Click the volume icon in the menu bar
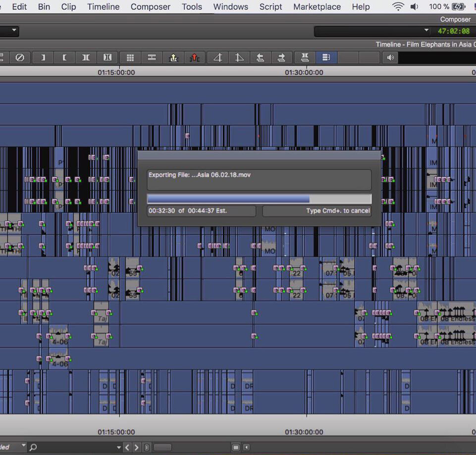 pyautogui.click(x=415, y=6)
